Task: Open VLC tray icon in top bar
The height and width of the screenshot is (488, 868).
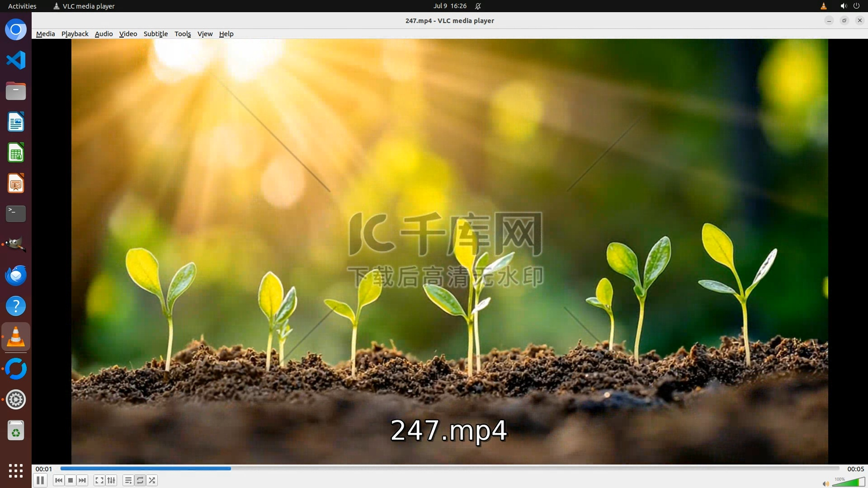Action: pos(823,6)
